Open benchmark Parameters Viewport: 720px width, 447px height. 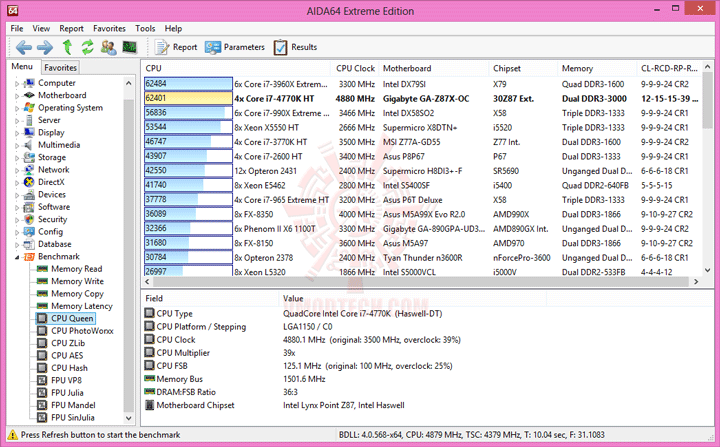235,47
